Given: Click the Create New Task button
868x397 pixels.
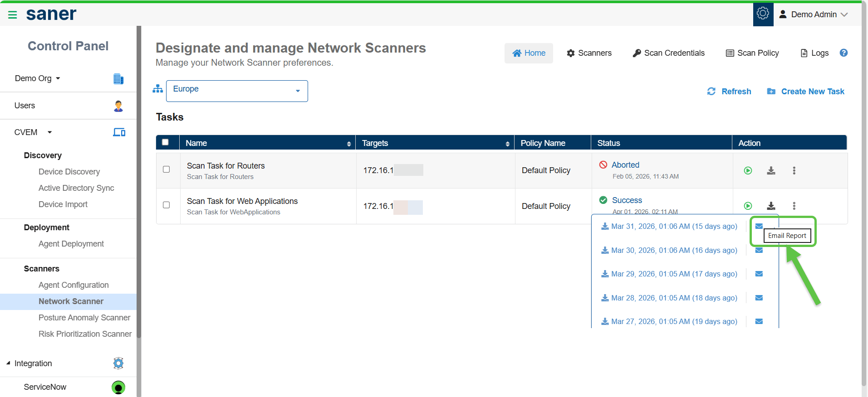Looking at the screenshot, I should tap(806, 92).
